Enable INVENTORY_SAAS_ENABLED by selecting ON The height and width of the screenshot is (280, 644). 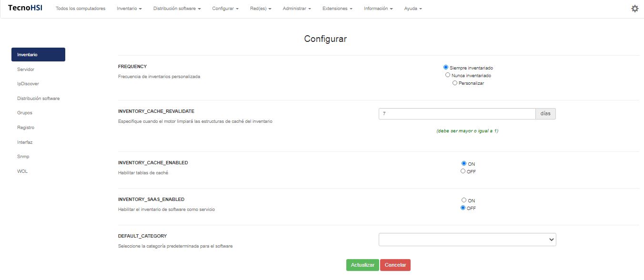click(463, 200)
